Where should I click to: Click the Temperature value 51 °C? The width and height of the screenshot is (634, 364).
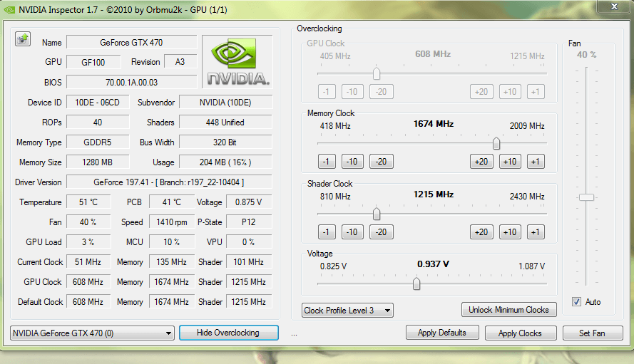pos(88,202)
